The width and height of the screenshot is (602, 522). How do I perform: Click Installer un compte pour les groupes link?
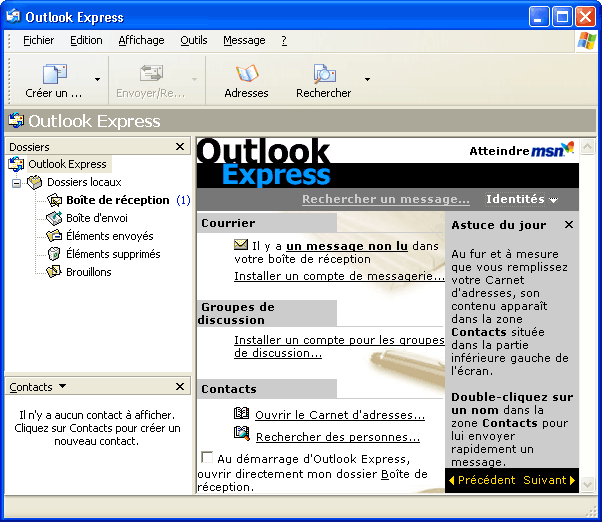pos(339,347)
